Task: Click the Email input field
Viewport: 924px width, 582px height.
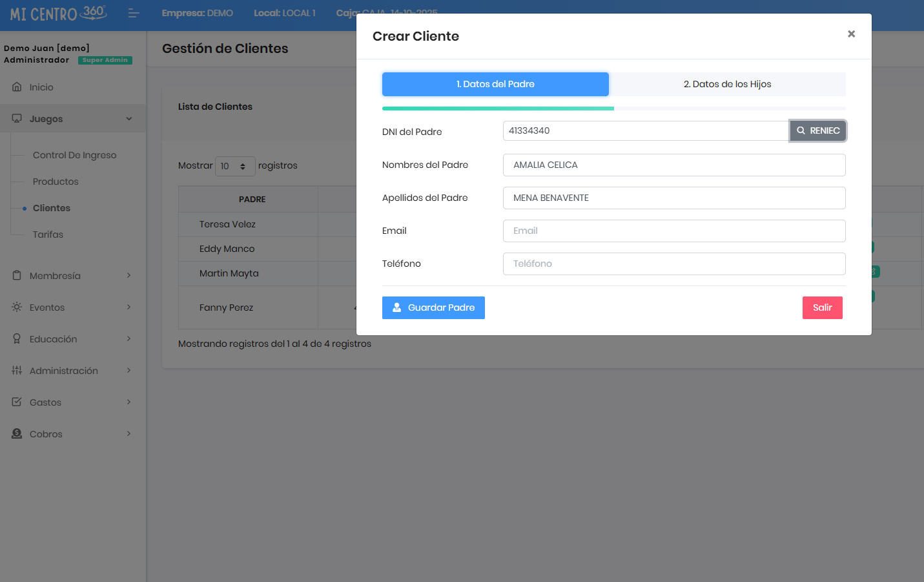Action: (x=673, y=231)
